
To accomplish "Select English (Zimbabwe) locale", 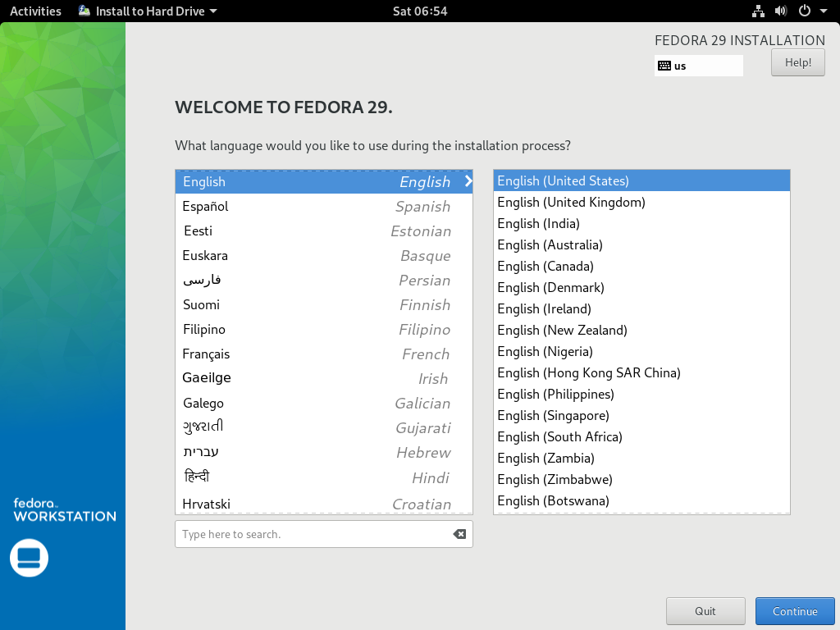I will pos(641,479).
